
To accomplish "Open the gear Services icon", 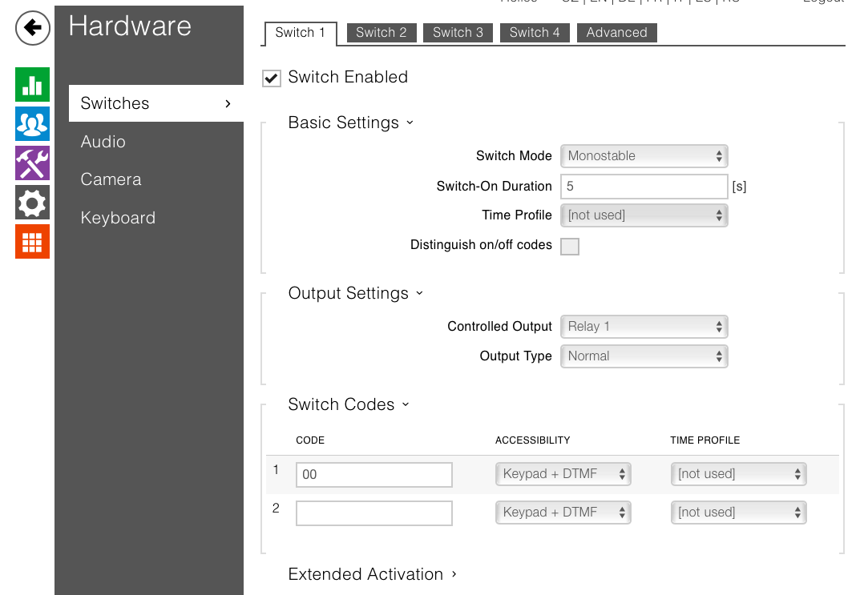I will (x=32, y=203).
